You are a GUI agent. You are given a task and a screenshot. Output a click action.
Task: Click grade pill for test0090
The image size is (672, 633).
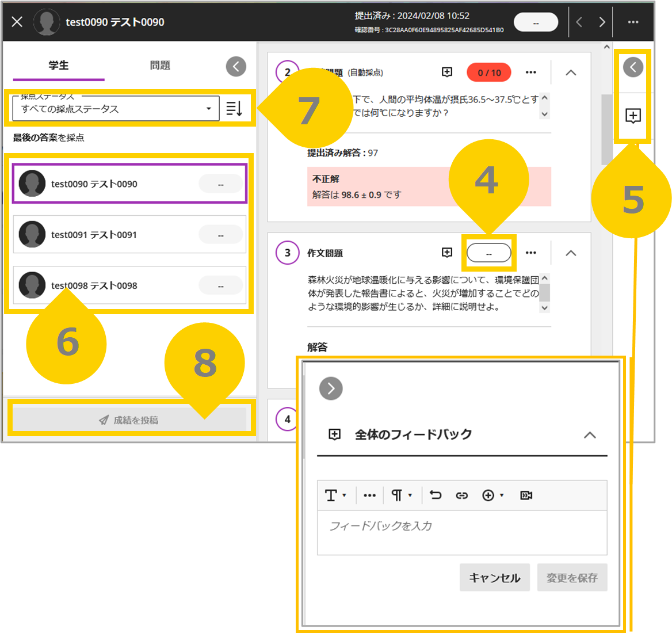(x=221, y=184)
